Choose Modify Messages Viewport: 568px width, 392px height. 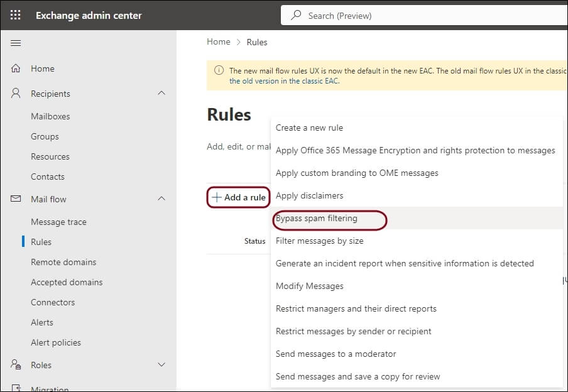310,286
